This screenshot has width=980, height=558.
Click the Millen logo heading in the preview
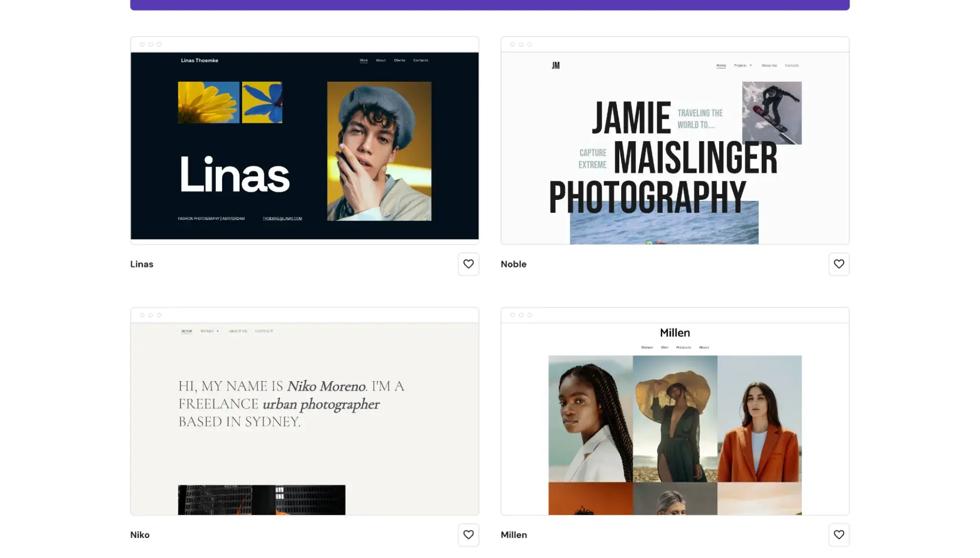click(x=675, y=332)
